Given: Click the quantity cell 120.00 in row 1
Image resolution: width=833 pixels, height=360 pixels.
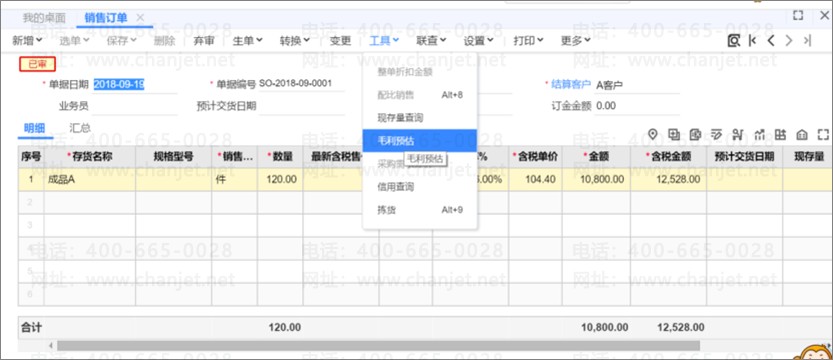Looking at the screenshot, I should (280, 179).
